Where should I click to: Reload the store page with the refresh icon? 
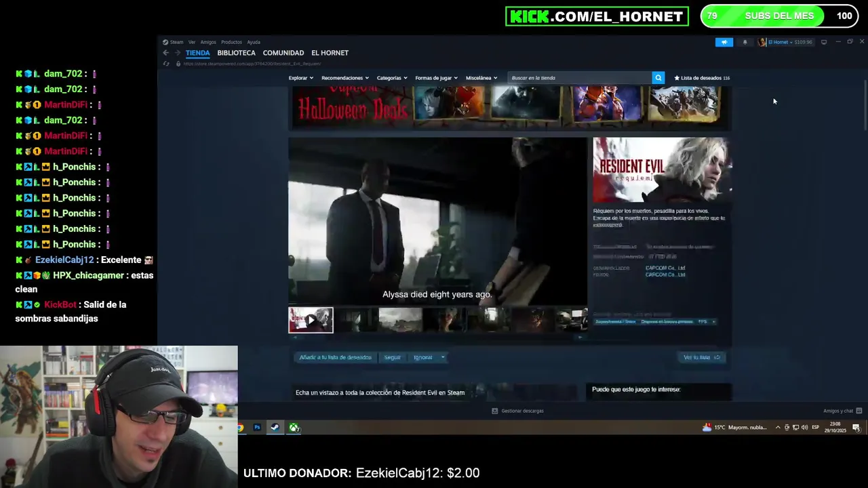(166, 64)
